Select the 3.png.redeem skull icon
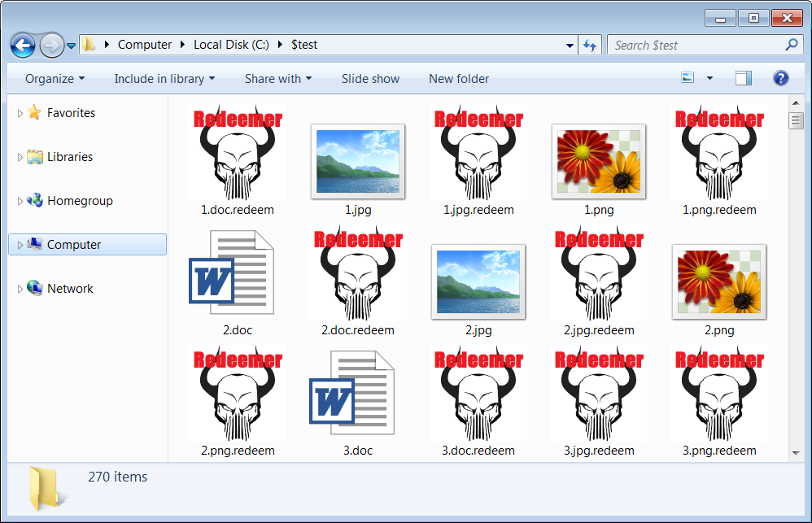812x523 pixels. coord(719,393)
